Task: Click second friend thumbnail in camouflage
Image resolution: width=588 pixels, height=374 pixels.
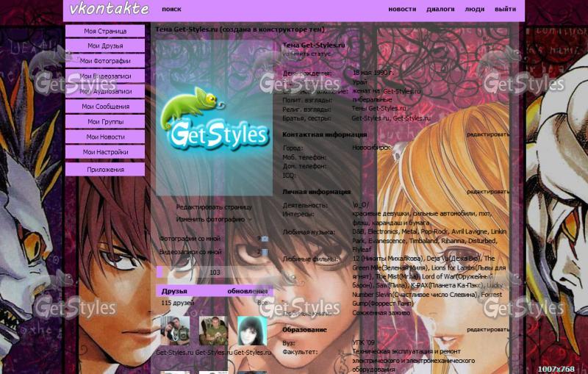Action: click(213, 331)
